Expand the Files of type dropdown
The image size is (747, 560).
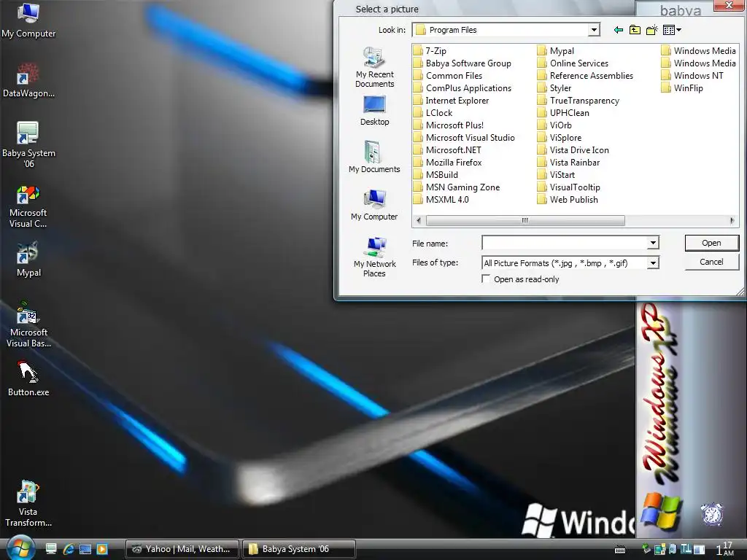click(653, 262)
